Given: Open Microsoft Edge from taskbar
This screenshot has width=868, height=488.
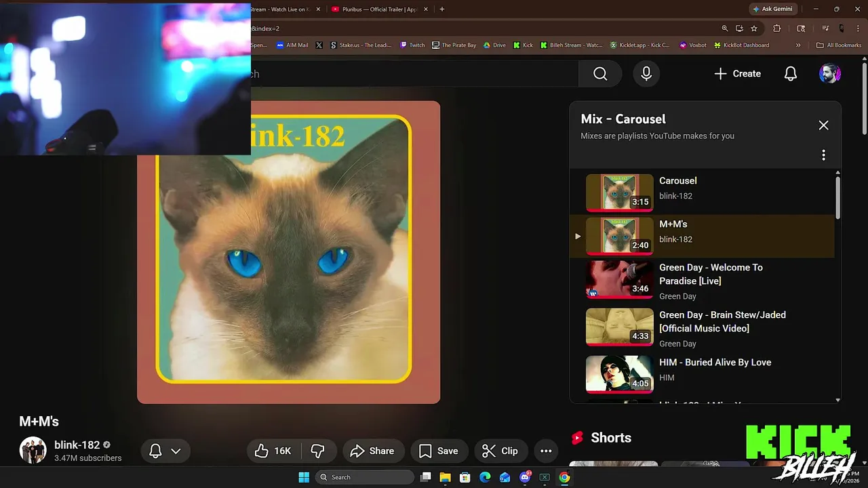Looking at the screenshot, I should (x=485, y=477).
